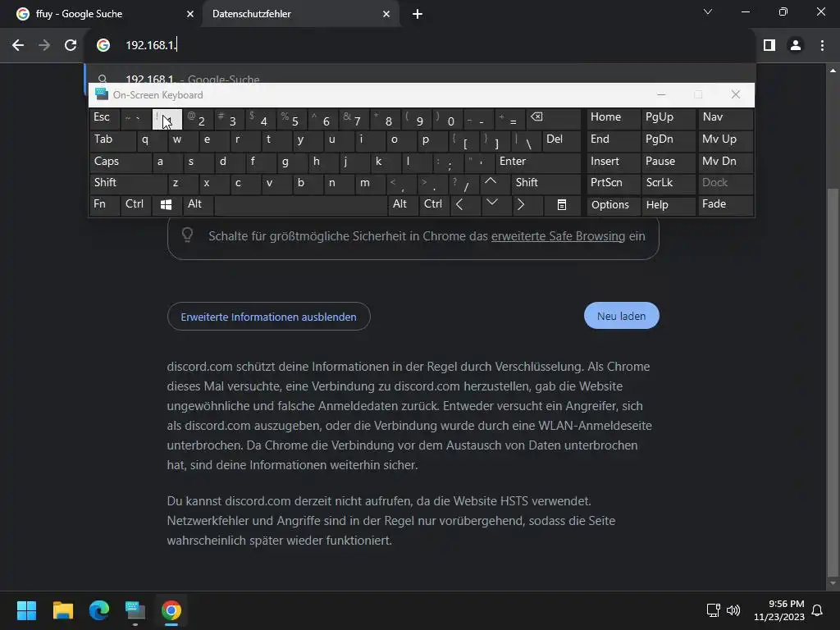The image size is (840, 630).
Task: Switch to the 'ffuy - Google Suche' tab
Action: tap(102, 14)
